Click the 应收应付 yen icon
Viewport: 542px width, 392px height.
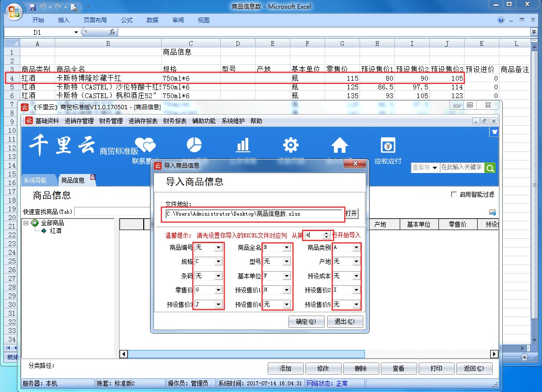tap(388, 145)
